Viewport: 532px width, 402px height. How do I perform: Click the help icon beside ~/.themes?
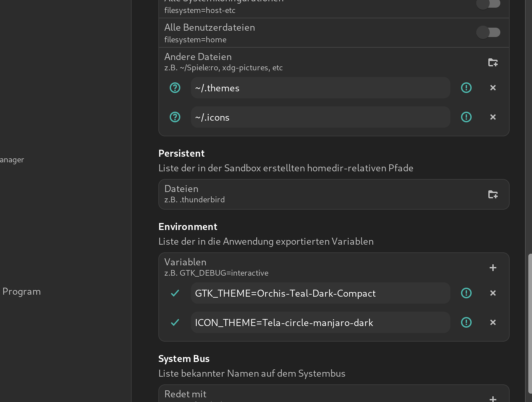tap(175, 88)
